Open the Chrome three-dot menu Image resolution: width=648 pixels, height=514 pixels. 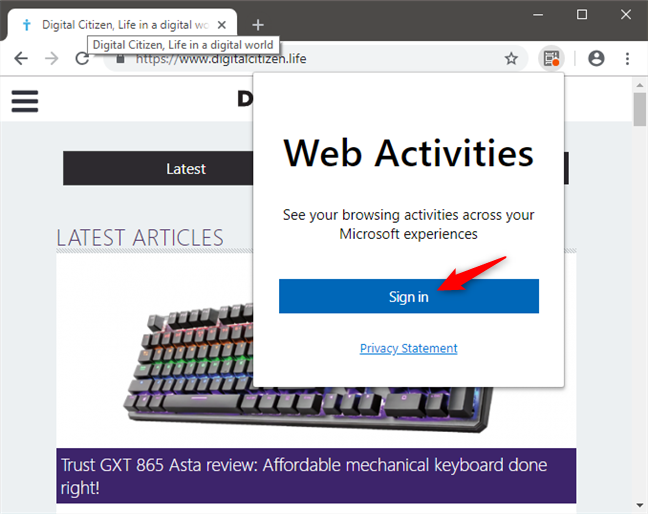point(627,59)
